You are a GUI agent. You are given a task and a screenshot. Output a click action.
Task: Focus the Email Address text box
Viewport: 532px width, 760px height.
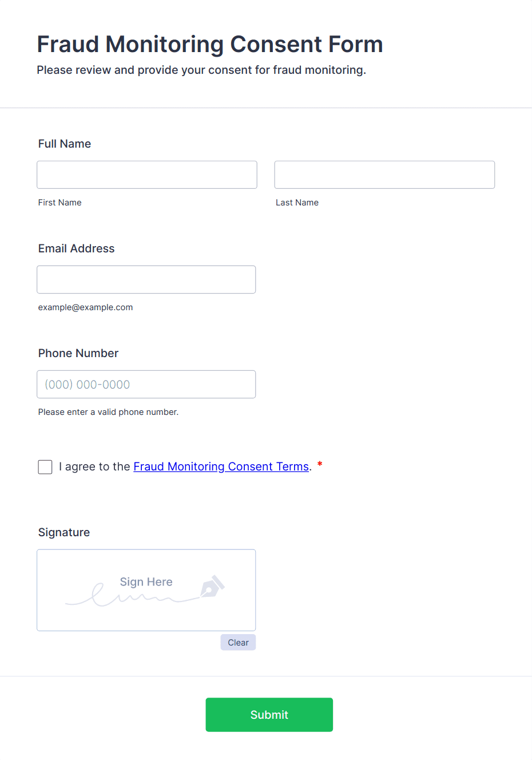point(146,279)
